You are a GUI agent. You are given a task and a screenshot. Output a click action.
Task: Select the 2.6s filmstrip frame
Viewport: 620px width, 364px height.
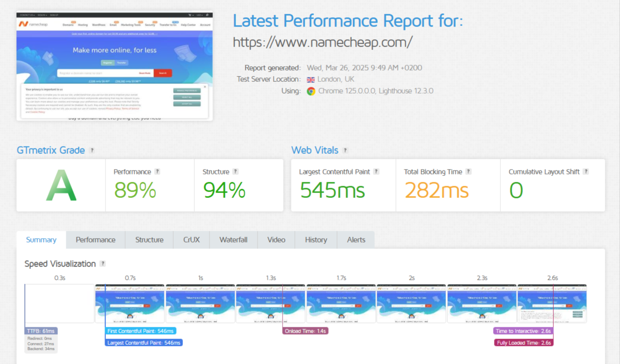click(552, 303)
